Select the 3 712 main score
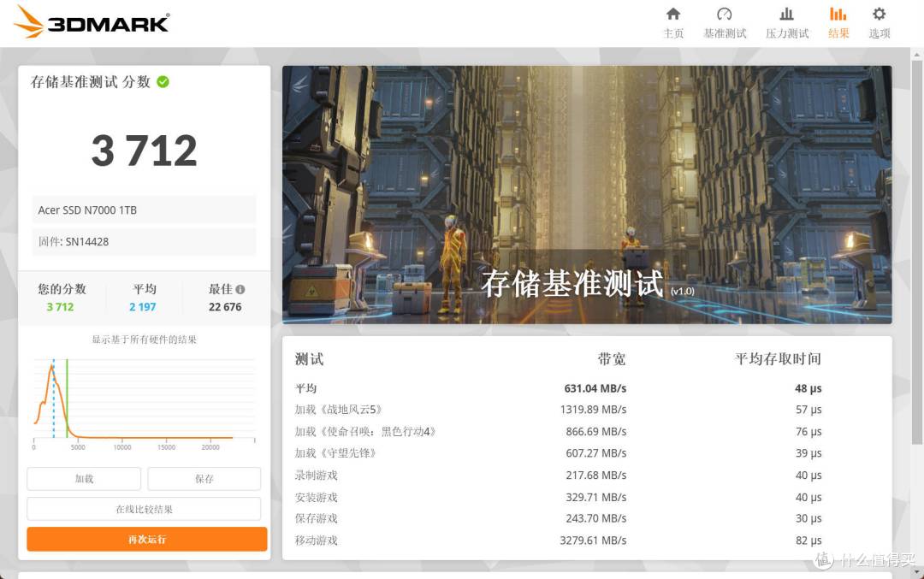Screen dimensions: 924x579 tap(145, 151)
